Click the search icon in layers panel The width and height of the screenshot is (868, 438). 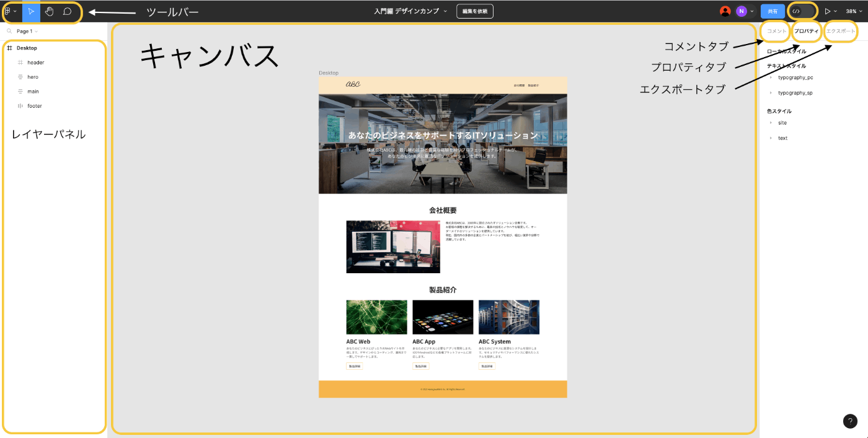pyautogui.click(x=10, y=31)
